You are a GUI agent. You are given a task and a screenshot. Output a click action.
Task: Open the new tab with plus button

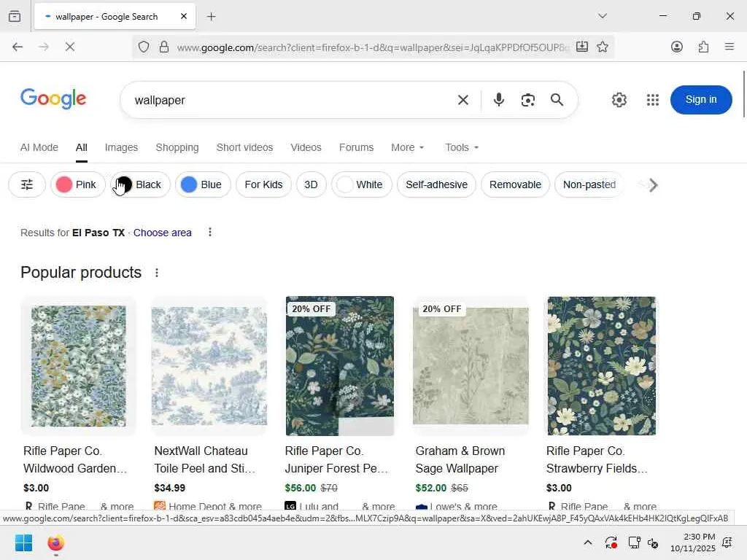[212, 17]
